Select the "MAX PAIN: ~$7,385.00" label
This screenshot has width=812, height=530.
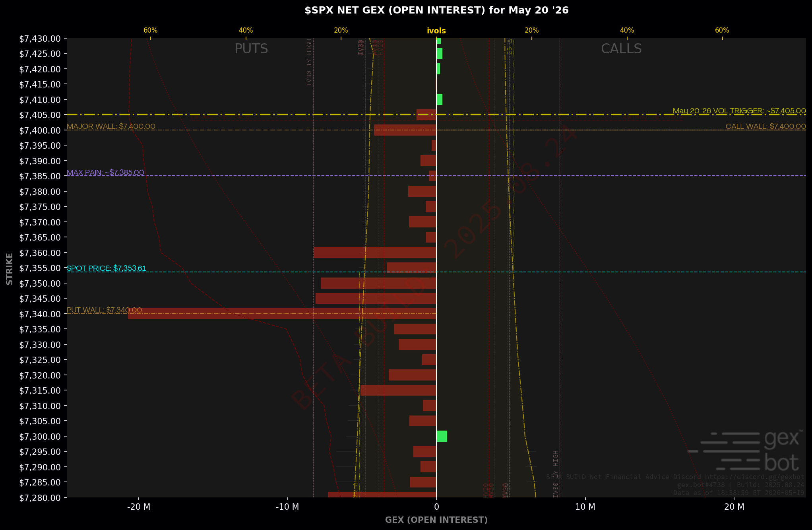(105, 173)
